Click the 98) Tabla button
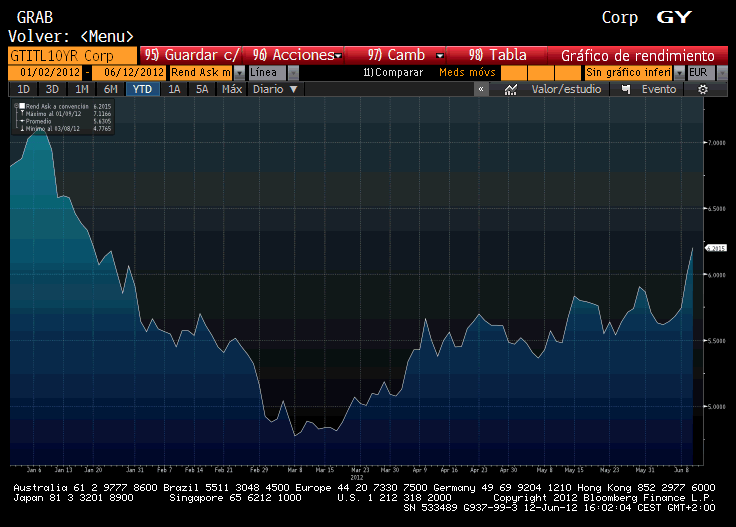 (x=498, y=55)
